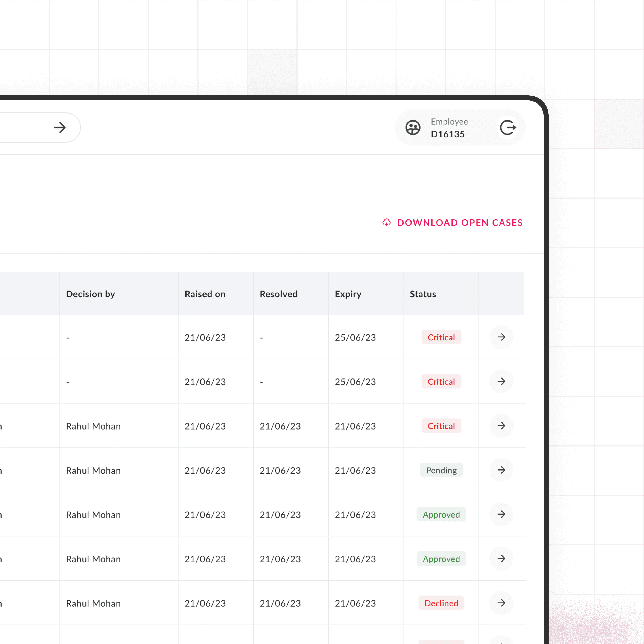Click the Employee label in header

click(x=449, y=122)
